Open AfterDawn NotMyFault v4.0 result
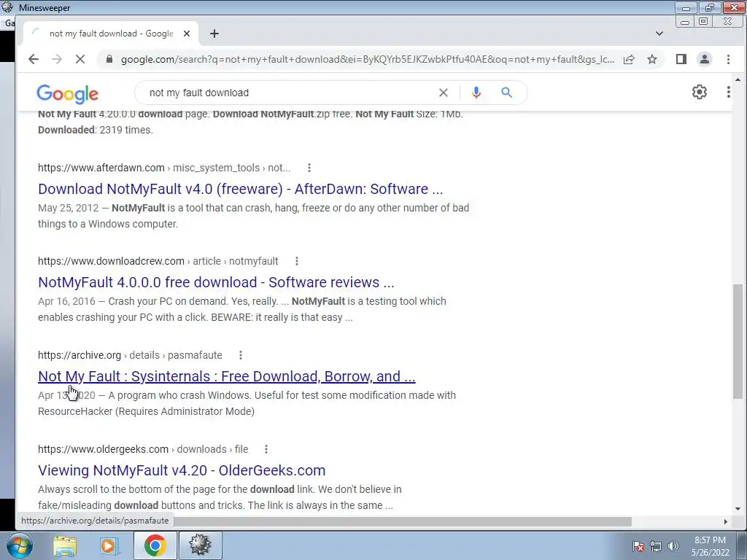 click(241, 189)
